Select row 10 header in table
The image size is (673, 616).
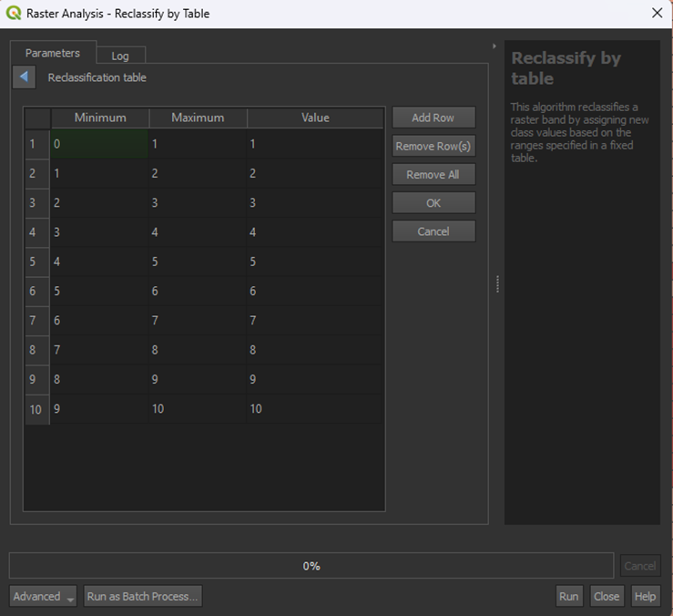click(x=36, y=409)
